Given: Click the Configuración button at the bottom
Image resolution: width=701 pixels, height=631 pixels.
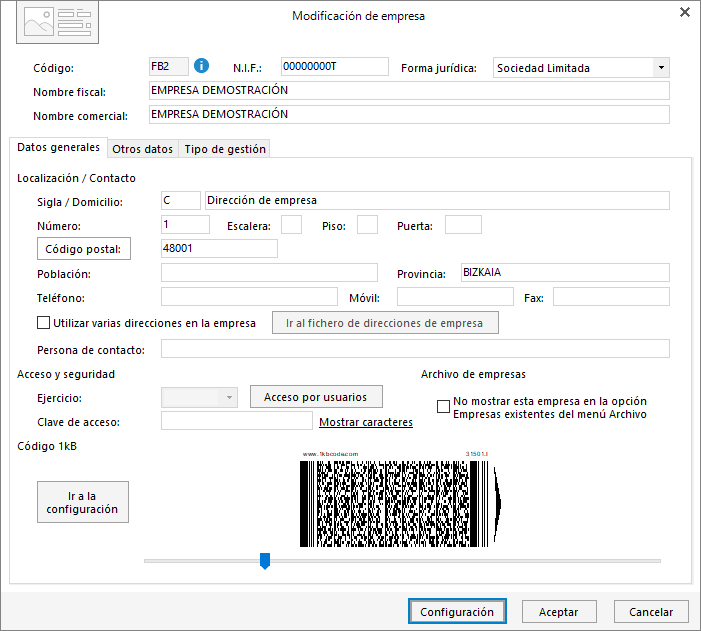Looking at the screenshot, I should (457, 611).
